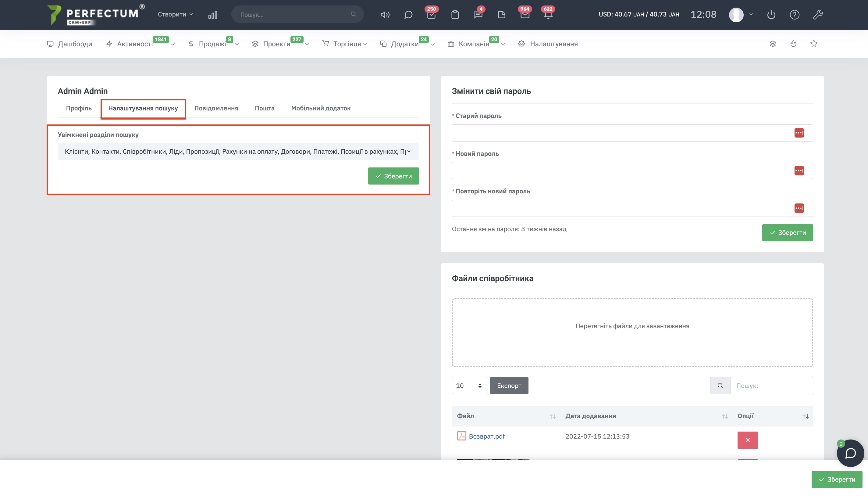Screen dimensions: 868x499
Task: Click the Новий пароль input field
Action: point(621,171)
